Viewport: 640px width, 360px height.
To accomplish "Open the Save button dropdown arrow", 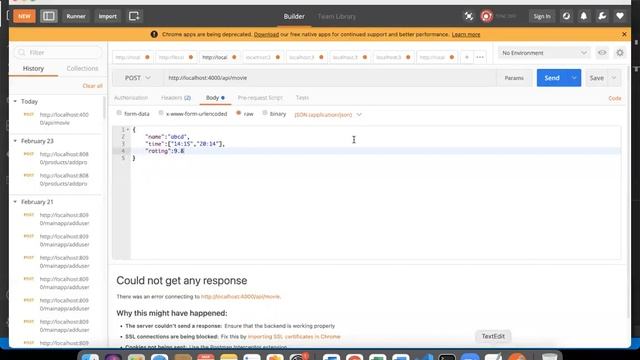I will (x=613, y=78).
